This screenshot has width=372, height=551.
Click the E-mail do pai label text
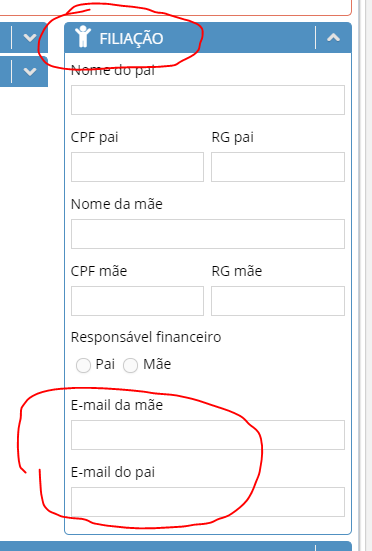tap(113, 472)
